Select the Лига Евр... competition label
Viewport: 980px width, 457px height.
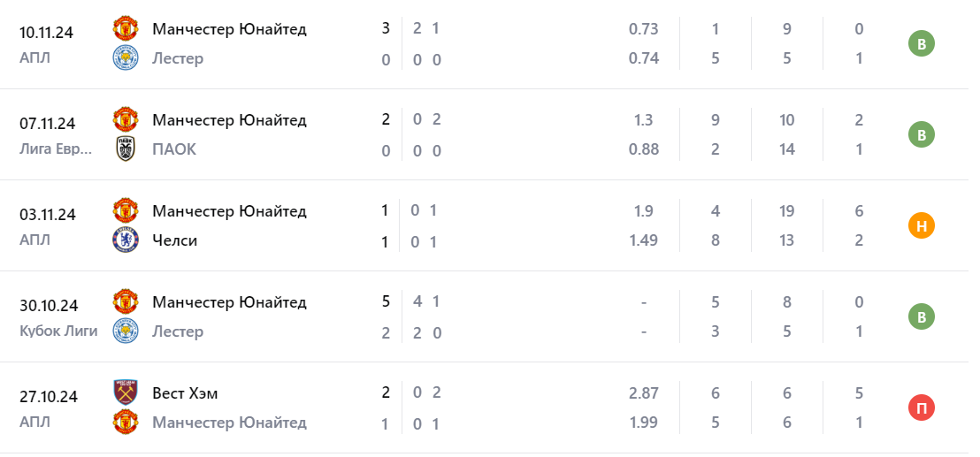[x=56, y=149]
